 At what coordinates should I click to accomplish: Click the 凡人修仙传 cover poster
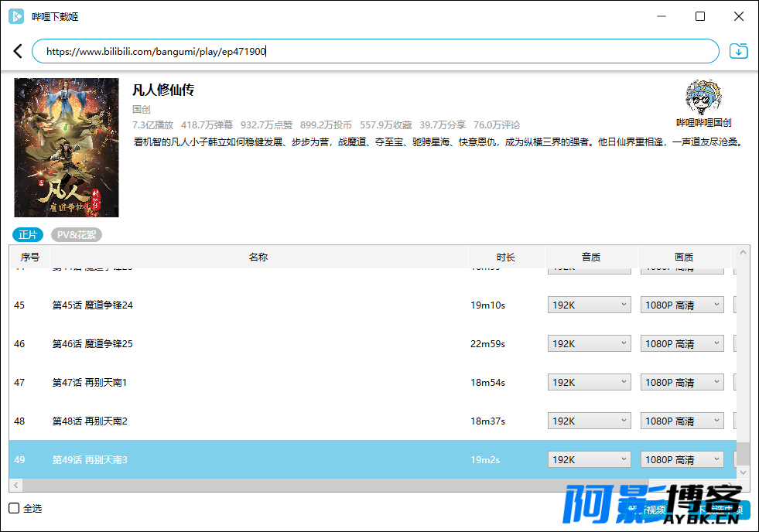coord(67,148)
